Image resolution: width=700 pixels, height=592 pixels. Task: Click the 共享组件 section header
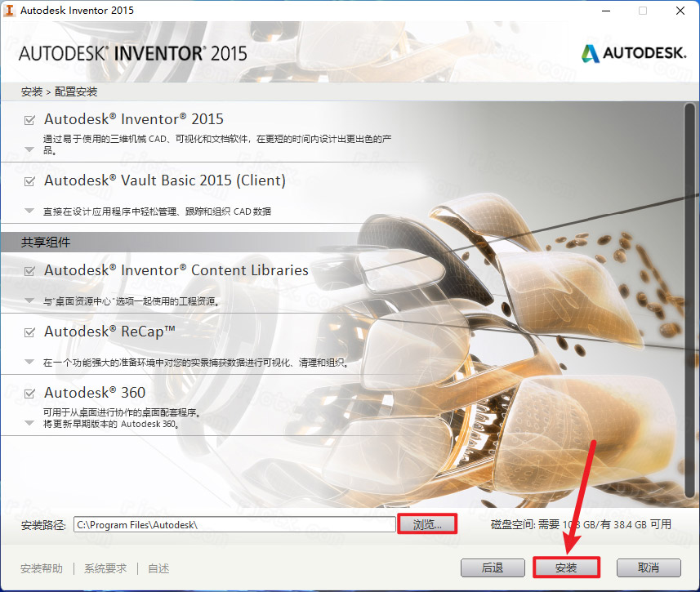pyautogui.click(x=46, y=242)
